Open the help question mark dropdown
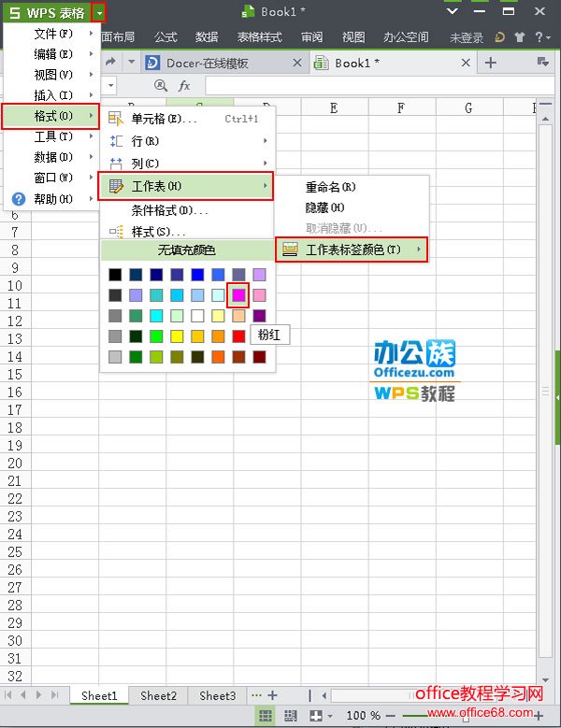The width and height of the screenshot is (561, 728). point(542,37)
